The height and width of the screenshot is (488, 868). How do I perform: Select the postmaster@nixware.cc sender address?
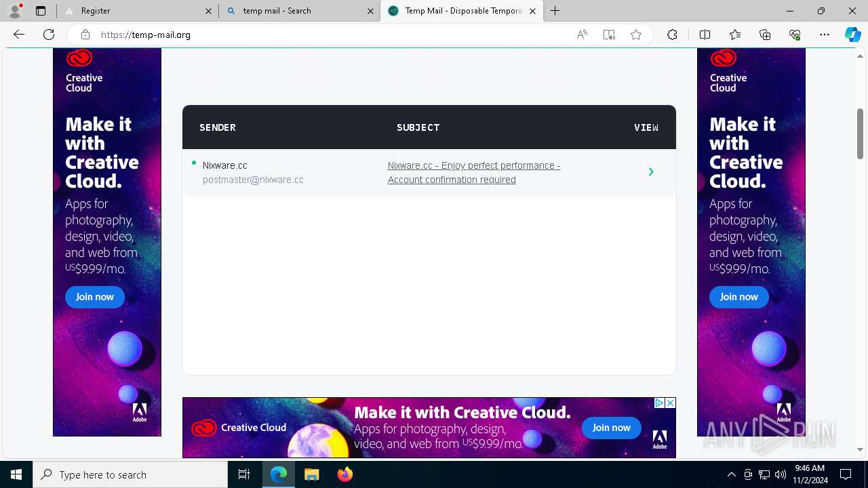pos(253,180)
